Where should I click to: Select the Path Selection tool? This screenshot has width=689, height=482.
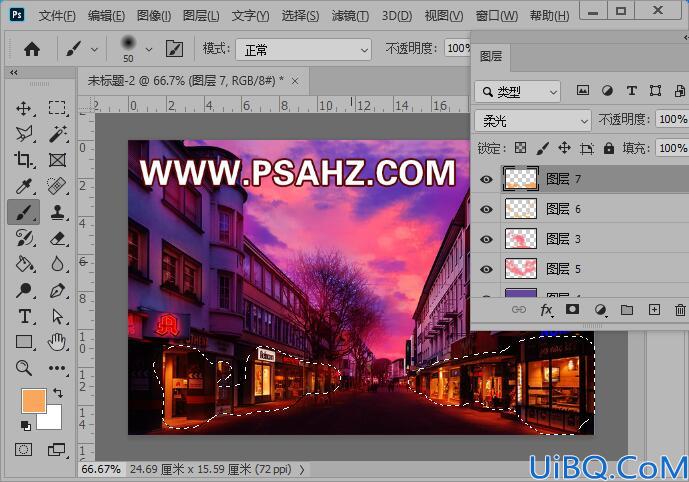click(58, 316)
